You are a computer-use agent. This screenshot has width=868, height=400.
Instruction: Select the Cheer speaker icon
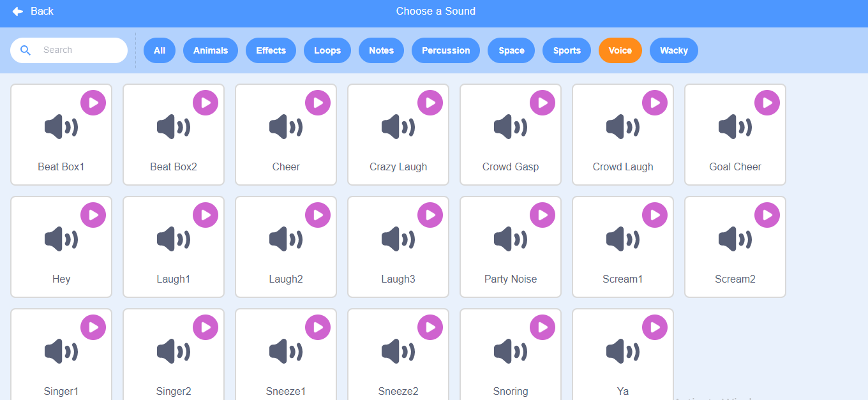(285, 127)
